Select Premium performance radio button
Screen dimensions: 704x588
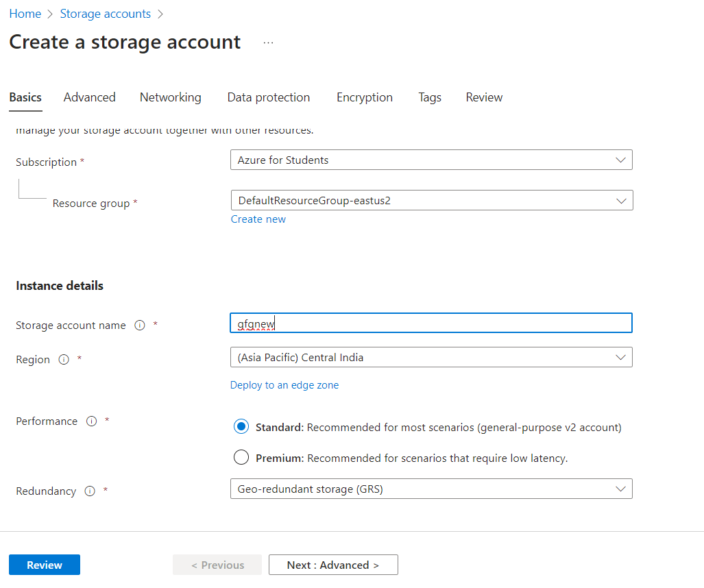[241, 457]
